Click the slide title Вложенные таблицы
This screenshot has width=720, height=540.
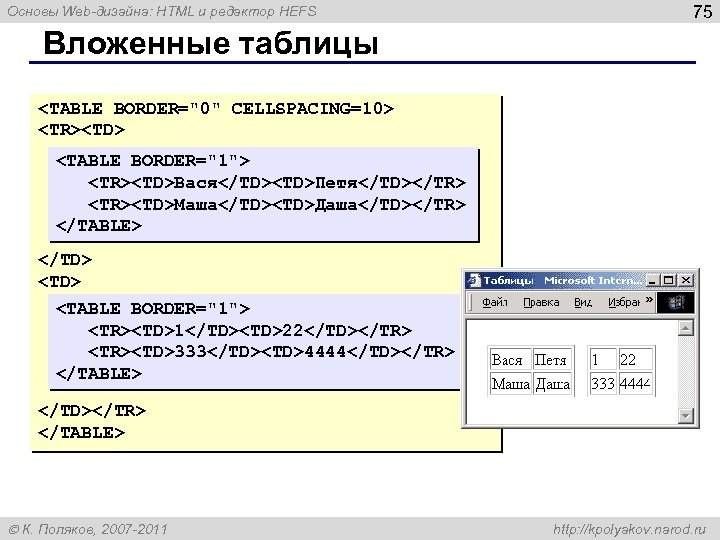pyautogui.click(x=211, y=43)
